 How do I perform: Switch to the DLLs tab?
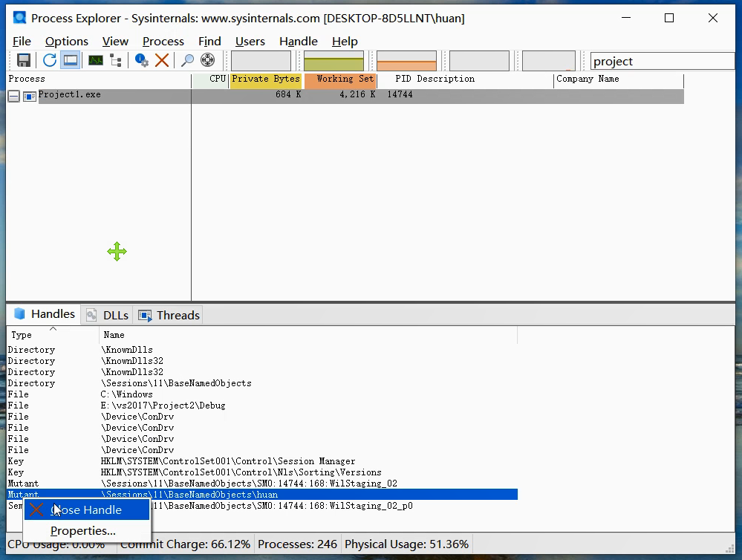click(108, 315)
